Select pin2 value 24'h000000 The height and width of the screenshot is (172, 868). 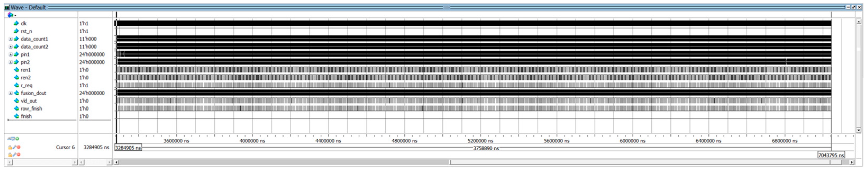[92, 62]
